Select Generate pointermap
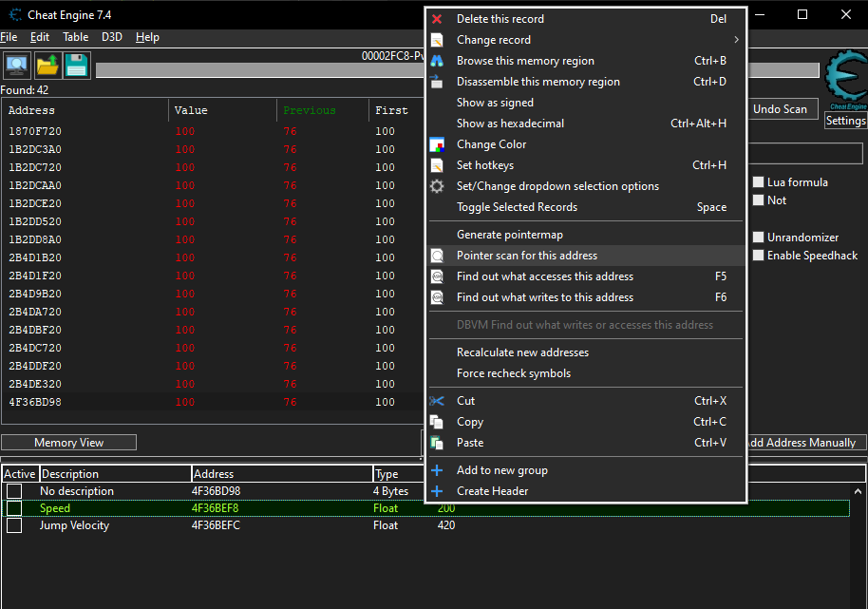This screenshot has height=609, width=868. pyautogui.click(x=509, y=235)
